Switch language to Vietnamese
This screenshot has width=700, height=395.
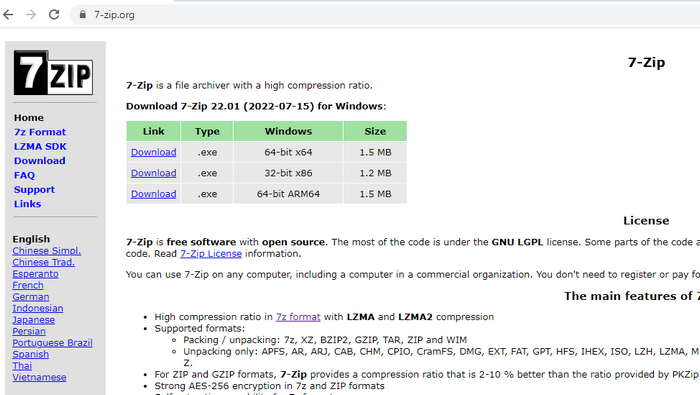click(x=39, y=377)
